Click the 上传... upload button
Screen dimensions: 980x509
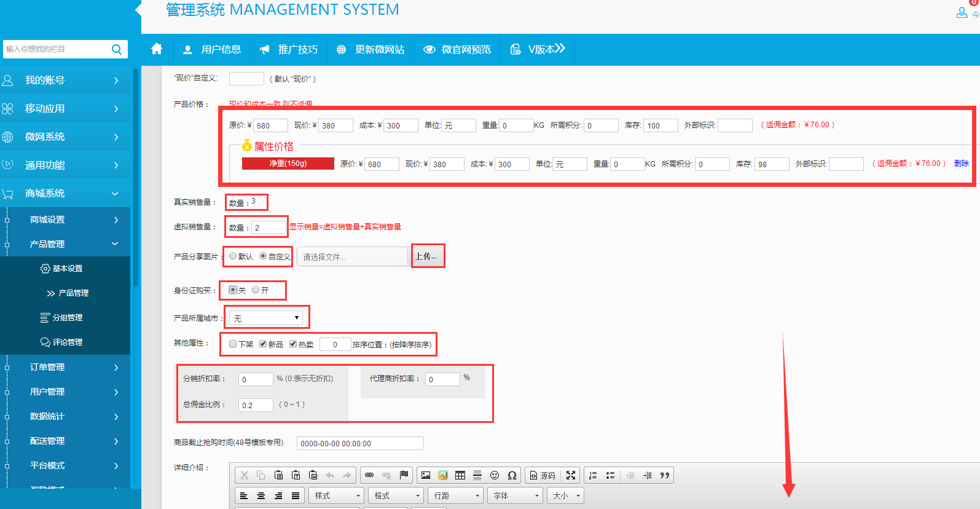click(x=426, y=256)
